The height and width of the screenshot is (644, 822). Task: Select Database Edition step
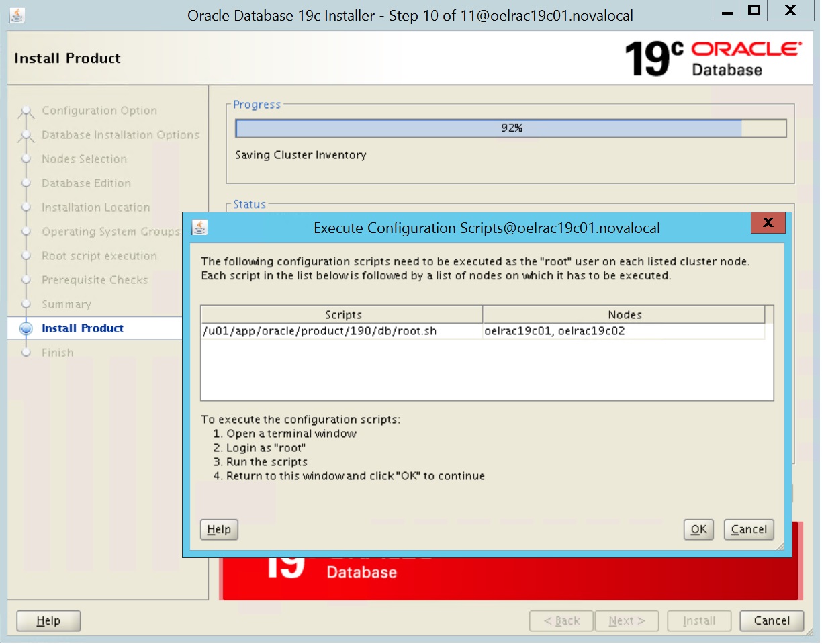coord(86,183)
